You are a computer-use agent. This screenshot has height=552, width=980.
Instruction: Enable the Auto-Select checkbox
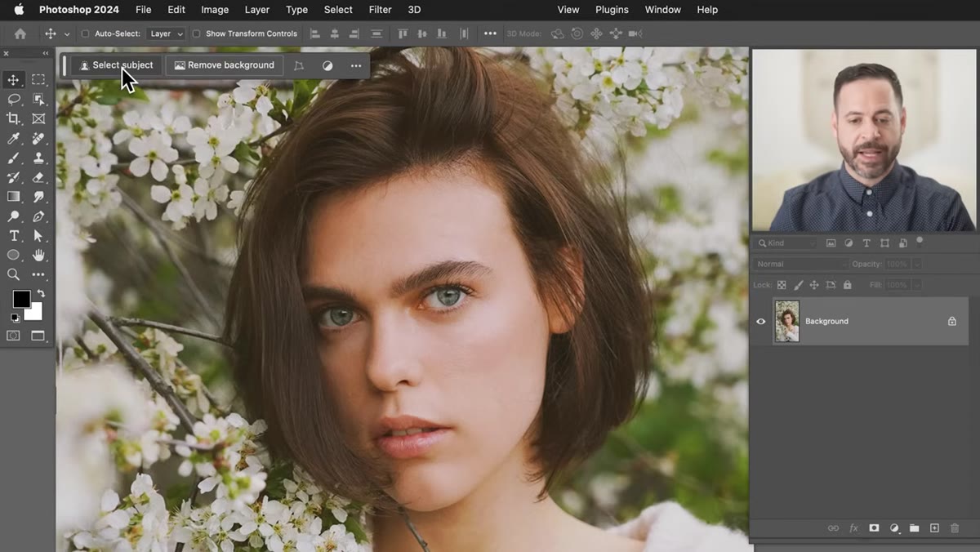coord(85,34)
